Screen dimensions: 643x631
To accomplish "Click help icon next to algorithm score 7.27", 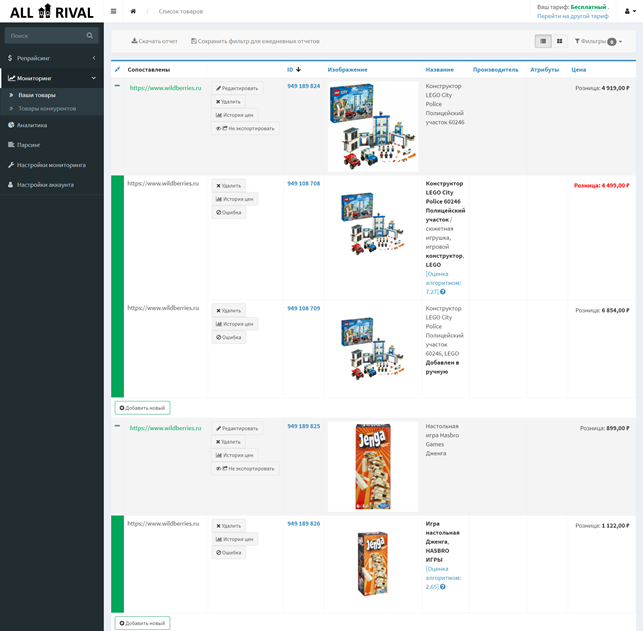I will [443, 292].
